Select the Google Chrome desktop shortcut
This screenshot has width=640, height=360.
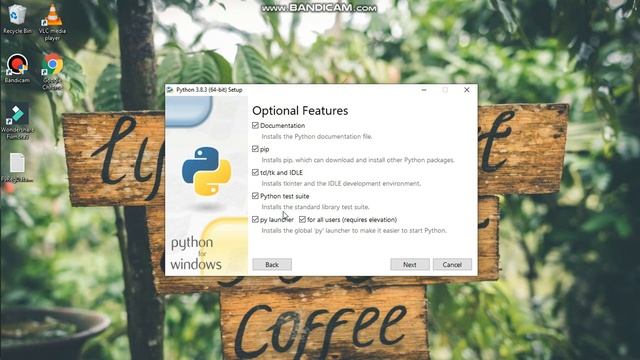(x=52, y=71)
